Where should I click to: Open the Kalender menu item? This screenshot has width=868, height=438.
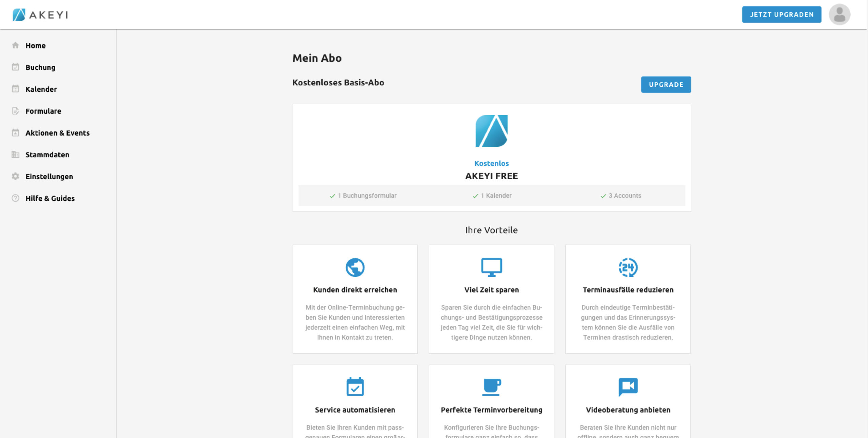41,89
